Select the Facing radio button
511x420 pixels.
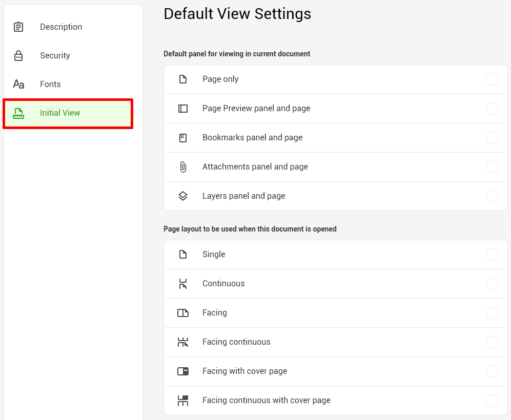pos(493,313)
